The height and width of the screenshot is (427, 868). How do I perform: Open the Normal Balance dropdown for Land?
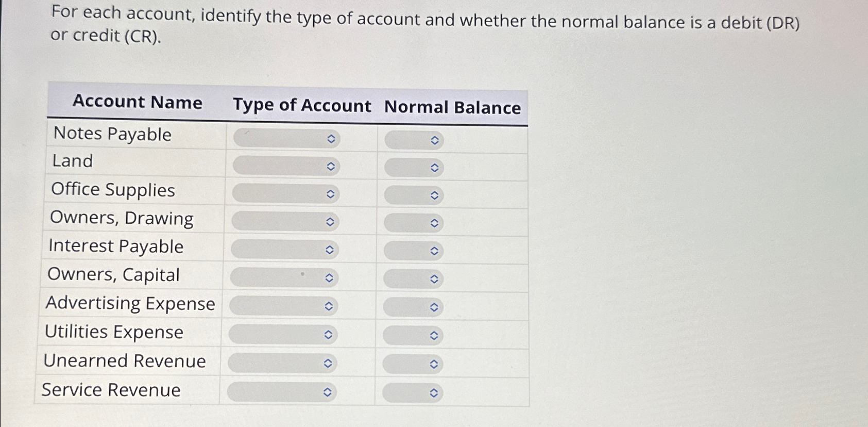[x=412, y=167]
